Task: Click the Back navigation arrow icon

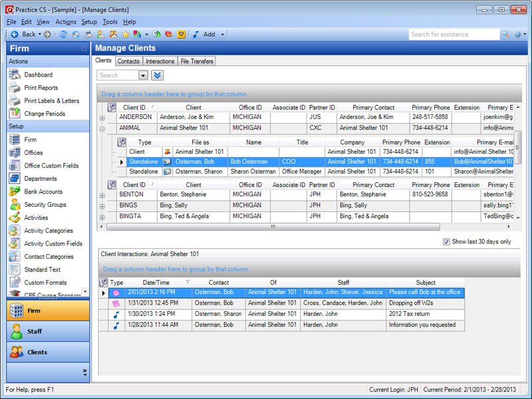Action: (x=14, y=35)
